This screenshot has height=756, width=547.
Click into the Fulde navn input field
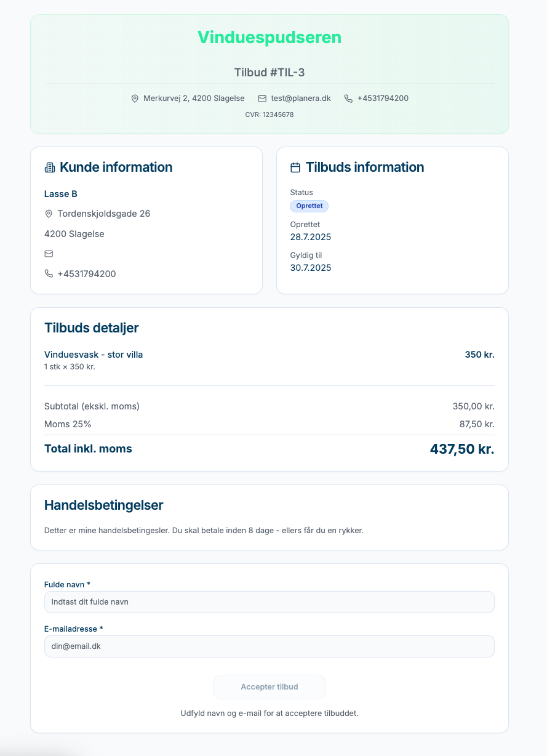269,602
